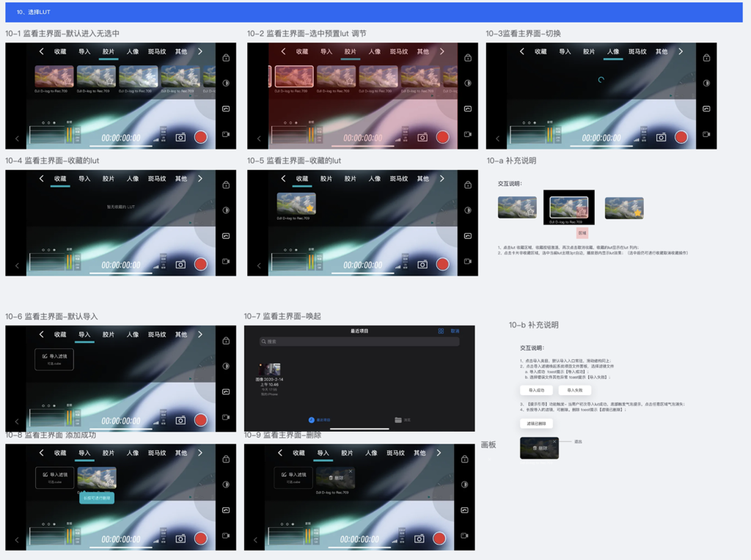The width and height of the screenshot is (751, 560).
Task: Click the right chevron in screen 10-1 tab bar
Action: point(200,51)
